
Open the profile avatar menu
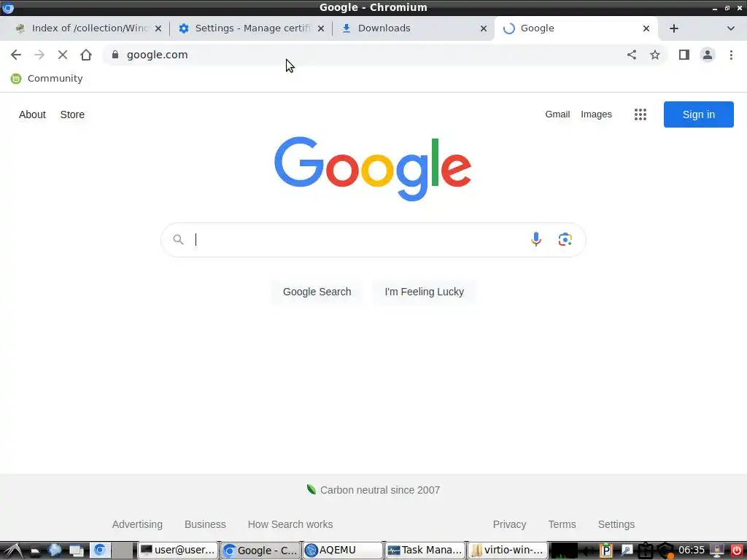pos(708,55)
